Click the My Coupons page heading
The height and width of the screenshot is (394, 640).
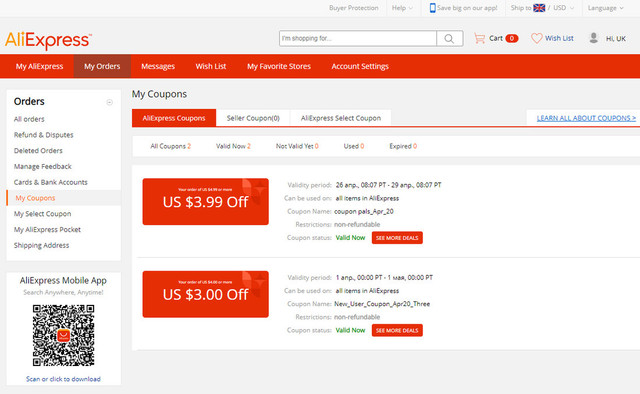[x=159, y=94]
